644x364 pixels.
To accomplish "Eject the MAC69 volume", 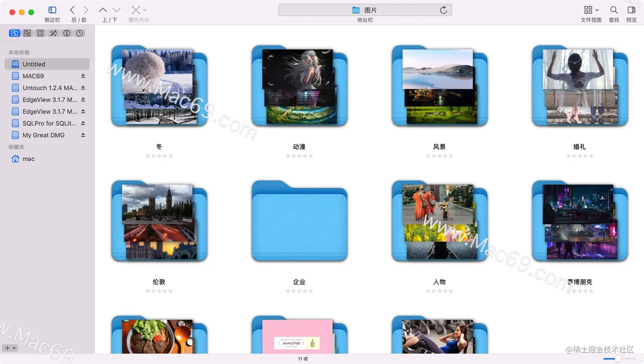I will pyautogui.click(x=83, y=76).
